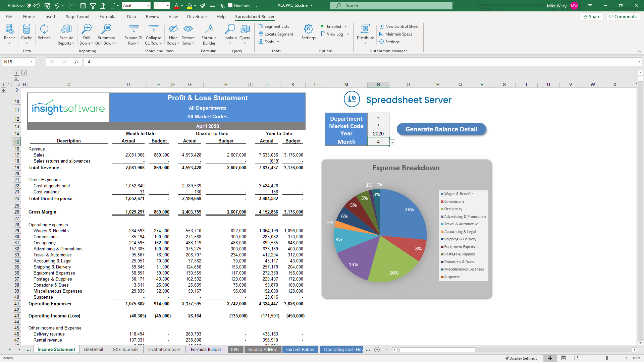The width and height of the screenshot is (644, 362).
Task: Click the Recalc icon in the ribbon
Action: (x=10, y=34)
